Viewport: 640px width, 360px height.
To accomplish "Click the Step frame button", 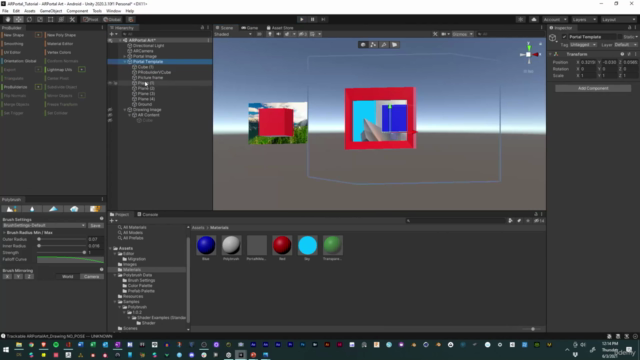I will (323, 20).
